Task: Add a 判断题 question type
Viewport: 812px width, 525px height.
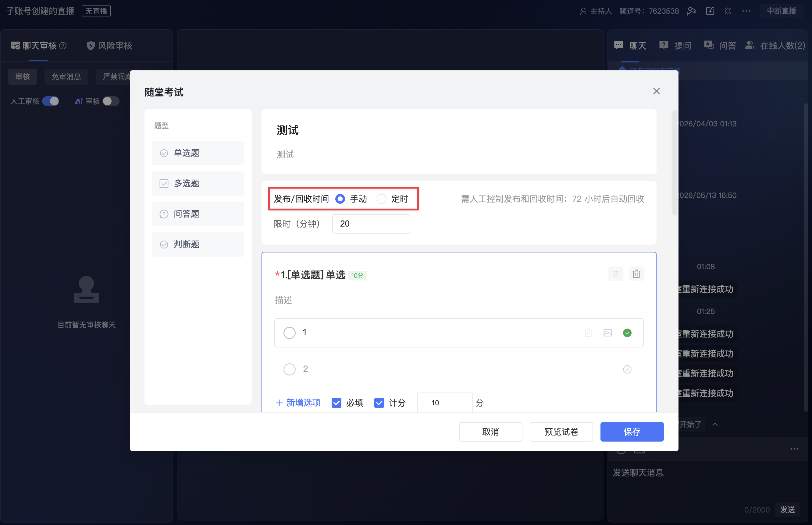Action: pyautogui.click(x=198, y=244)
